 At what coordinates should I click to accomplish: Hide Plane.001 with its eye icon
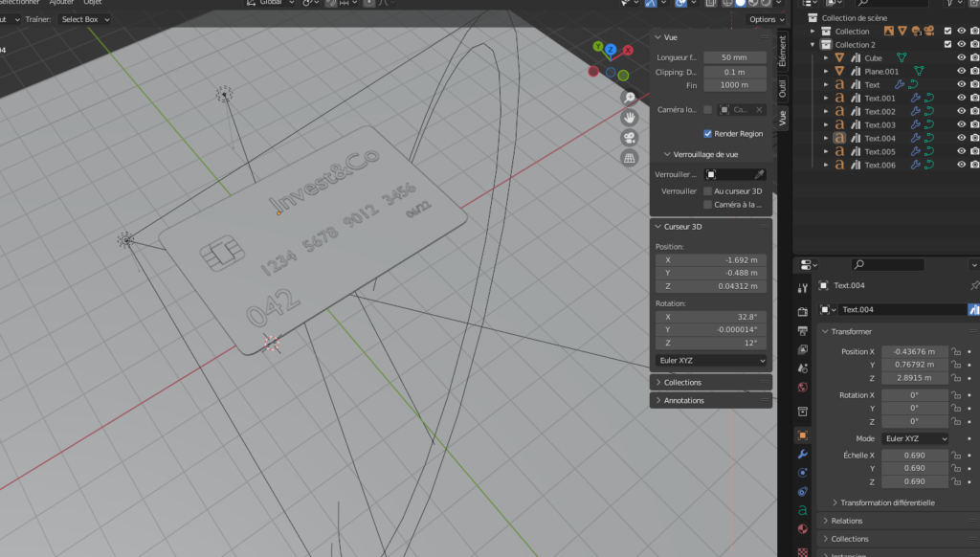tap(961, 71)
